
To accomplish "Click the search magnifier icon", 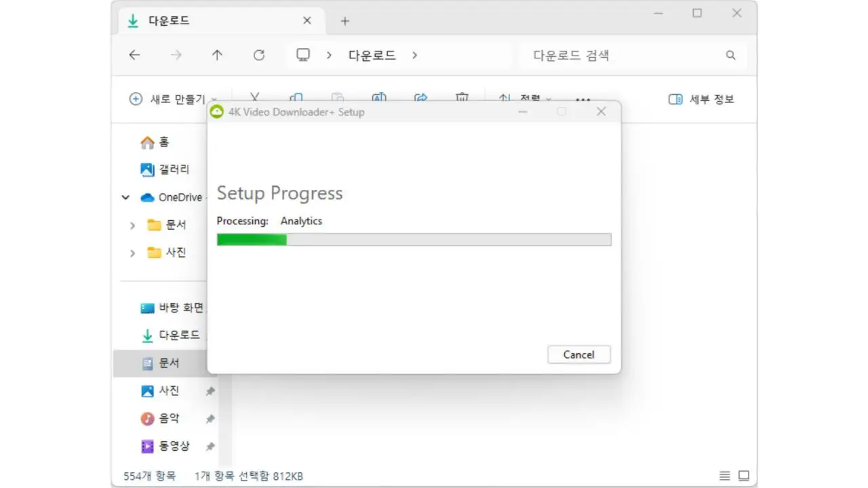I will [x=730, y=56].
